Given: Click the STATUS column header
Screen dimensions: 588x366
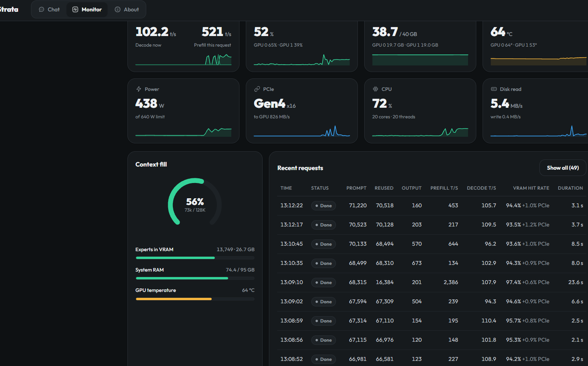Looking at the screenshot, I should (320, 188).
